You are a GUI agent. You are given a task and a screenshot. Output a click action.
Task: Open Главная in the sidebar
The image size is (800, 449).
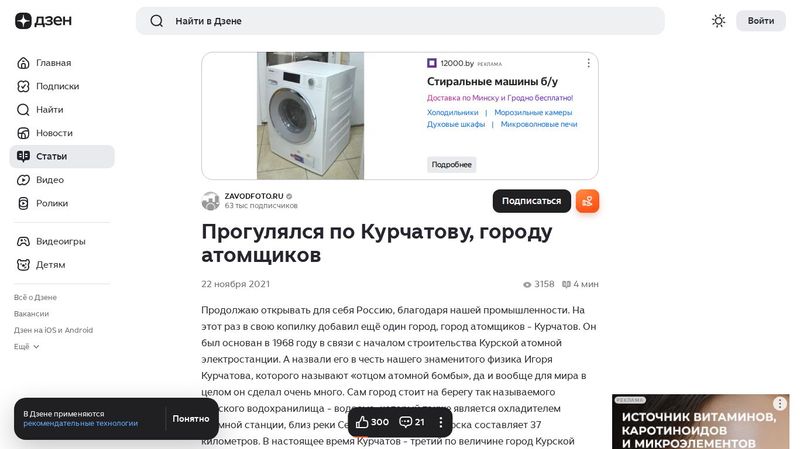53,62
